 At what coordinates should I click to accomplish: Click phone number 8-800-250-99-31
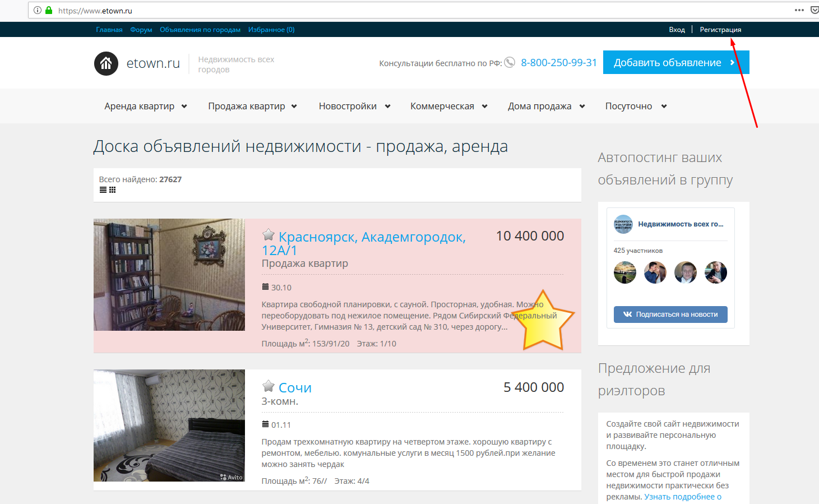coord(559,63)
